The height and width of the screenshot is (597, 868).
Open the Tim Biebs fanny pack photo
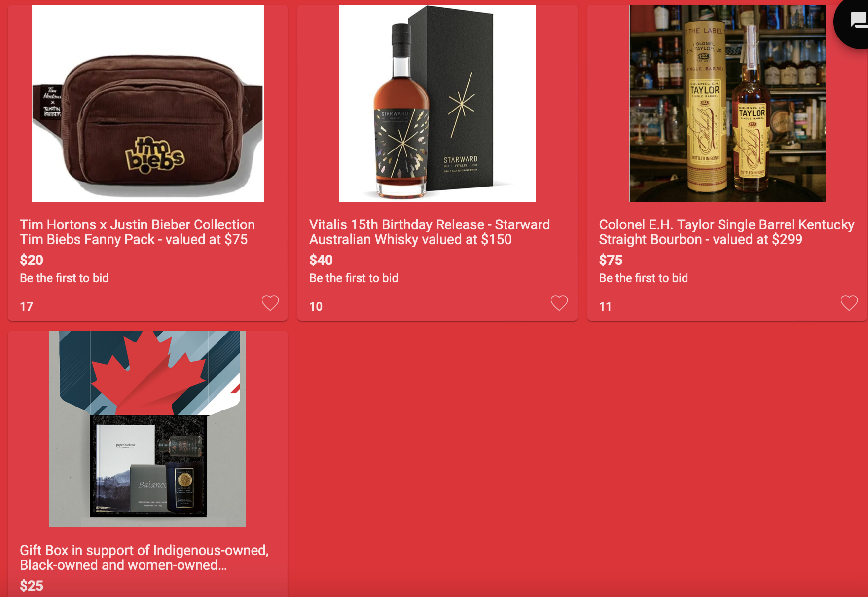[147, 103]
